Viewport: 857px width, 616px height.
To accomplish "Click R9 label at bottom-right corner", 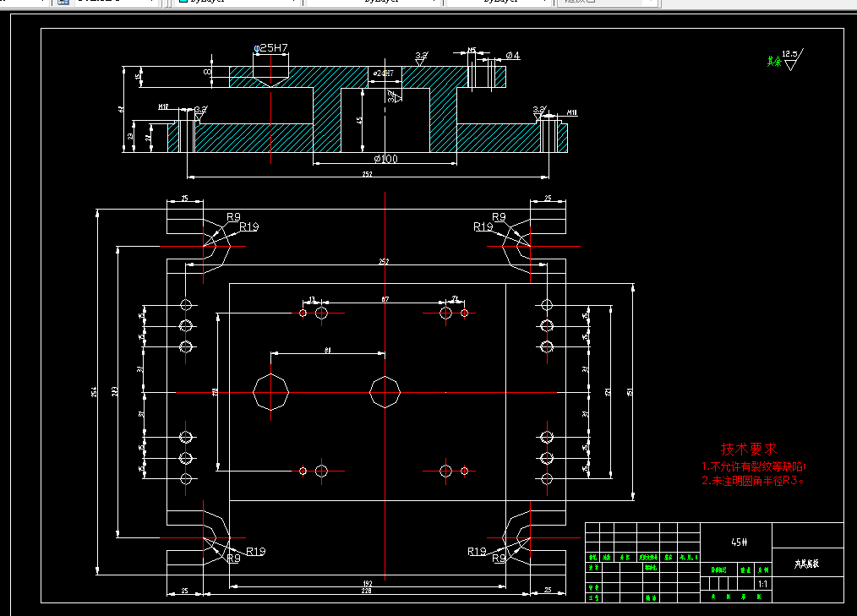I will point(499,559).
